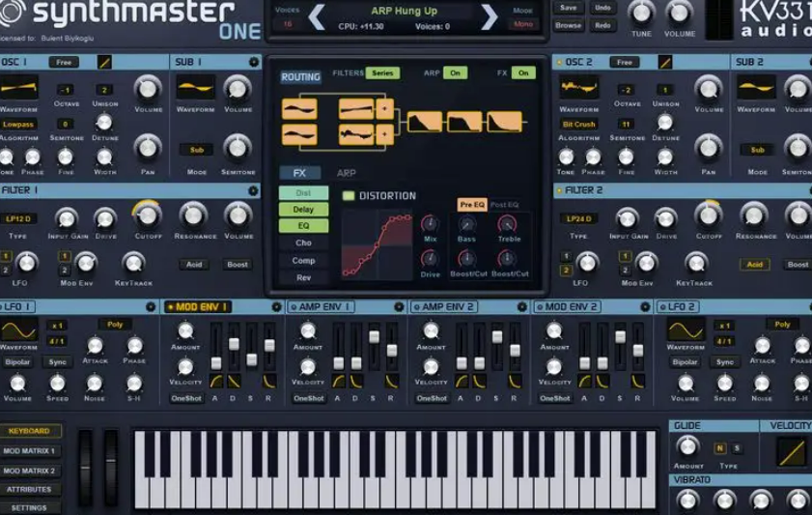Screen dimensions: 812x515
Task: Select first oscillator block in routing diagram
Action: 299,109
